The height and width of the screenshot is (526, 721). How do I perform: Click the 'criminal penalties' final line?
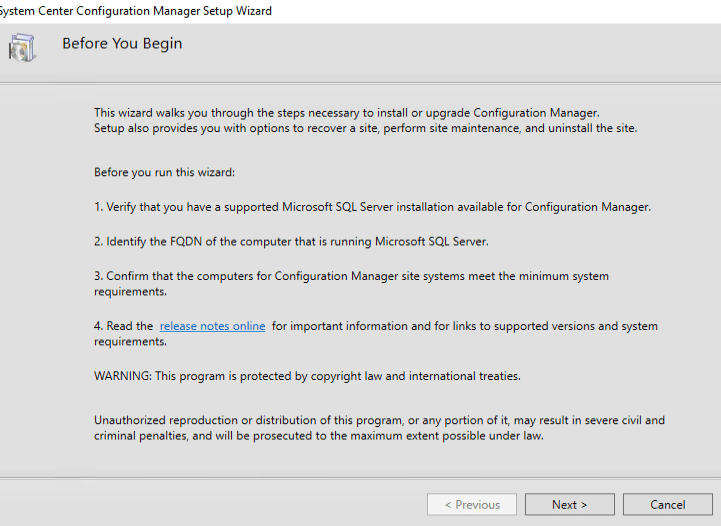point(318,436)
